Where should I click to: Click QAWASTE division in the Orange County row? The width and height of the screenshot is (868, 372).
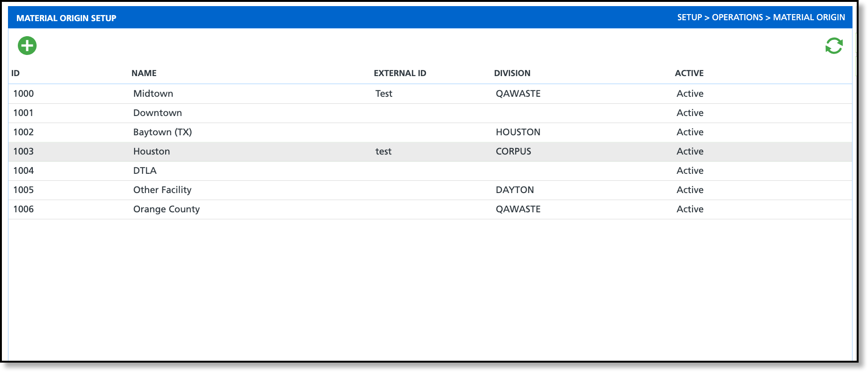point(518,209)
